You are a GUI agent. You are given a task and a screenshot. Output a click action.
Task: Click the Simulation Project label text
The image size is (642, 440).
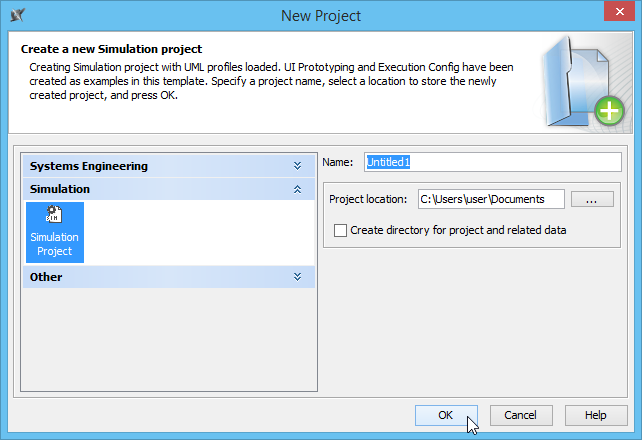[54, 244]
